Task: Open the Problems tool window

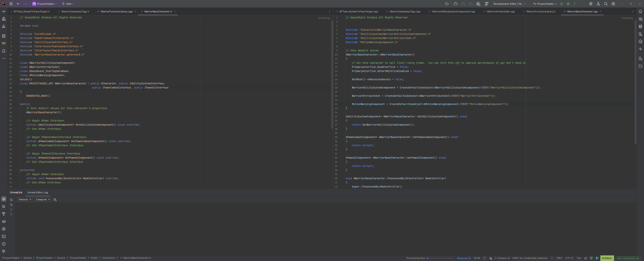Action: pos(4,244)
